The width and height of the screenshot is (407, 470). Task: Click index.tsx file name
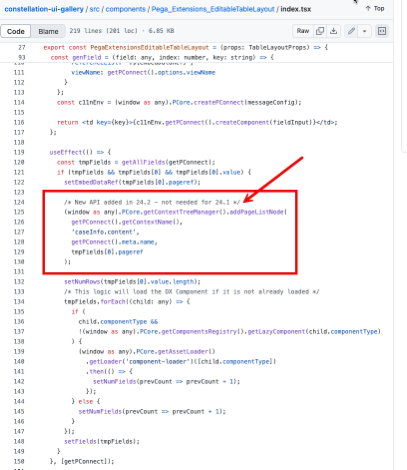tap(296, 9)
